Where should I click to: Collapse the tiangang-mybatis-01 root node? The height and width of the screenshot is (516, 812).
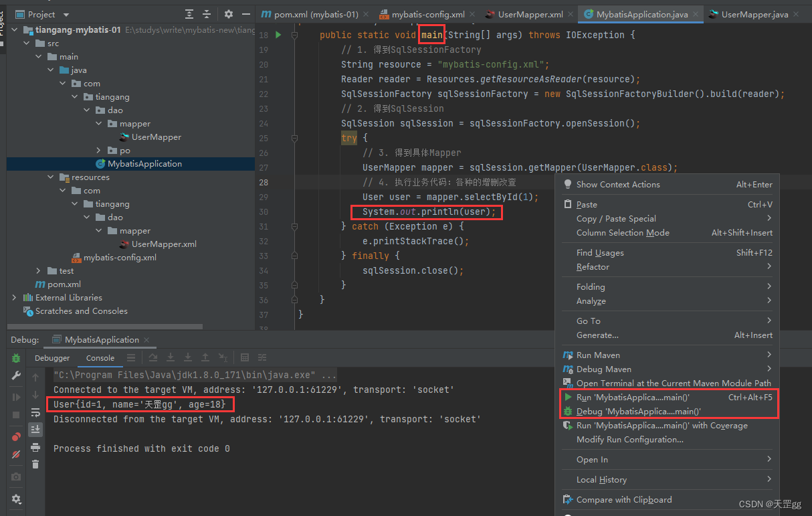(x=14, y=30)
